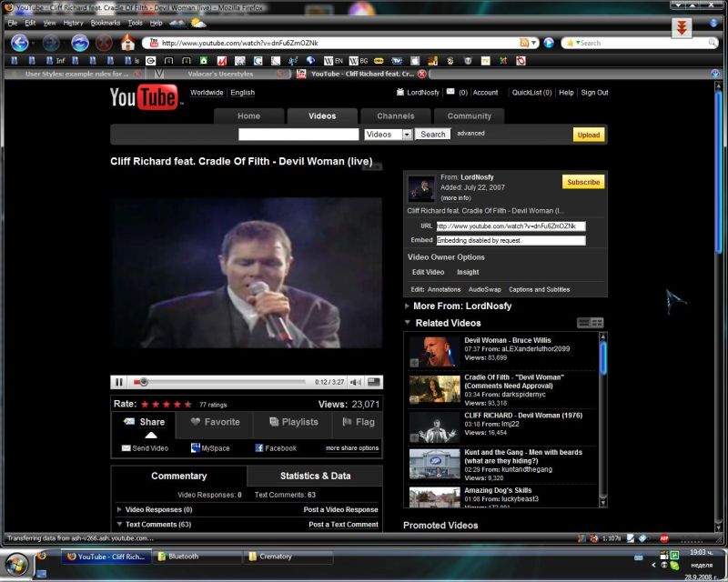Open the Channels navigation tab
The width and height of the screenshot is (728, 582).
point(395,116)
